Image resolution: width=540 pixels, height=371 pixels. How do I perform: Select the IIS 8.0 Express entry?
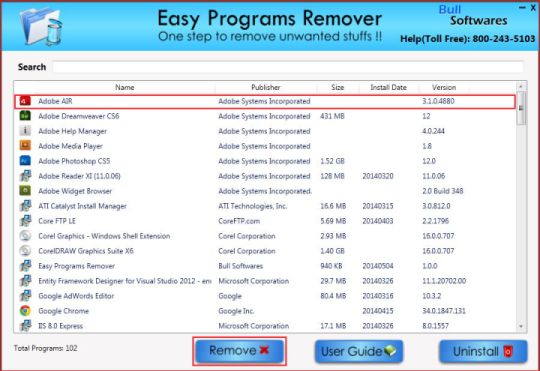point(60,326)
